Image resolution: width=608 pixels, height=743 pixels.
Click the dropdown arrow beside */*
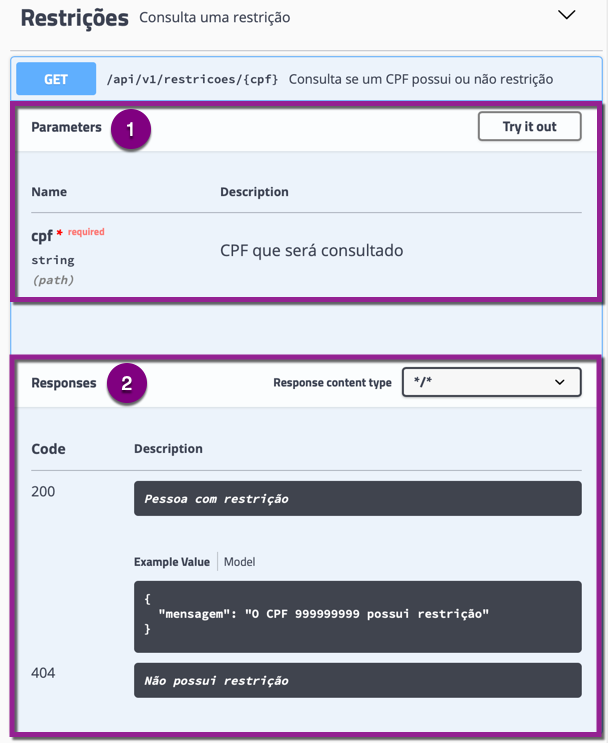coord(560,382)
